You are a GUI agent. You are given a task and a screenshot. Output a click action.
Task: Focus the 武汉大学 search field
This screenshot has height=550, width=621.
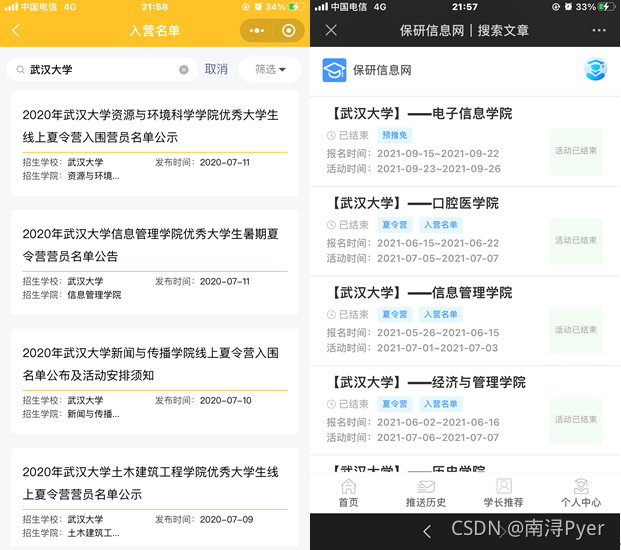pyautogui.click(x=102, y=70)
